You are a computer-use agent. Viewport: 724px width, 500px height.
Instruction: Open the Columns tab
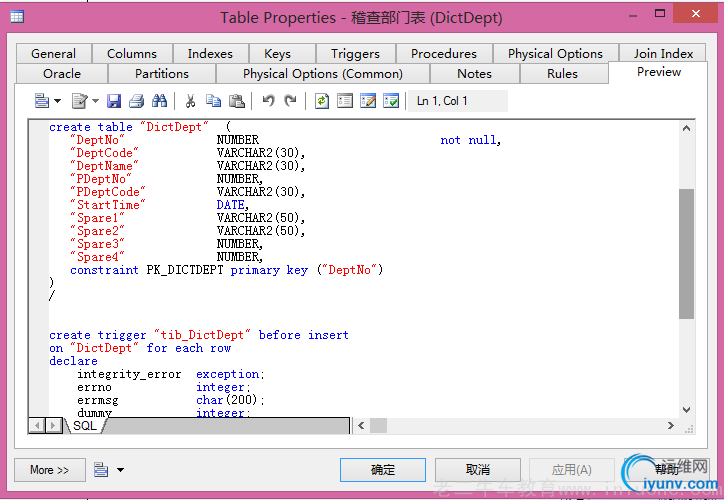pos(132,54)
